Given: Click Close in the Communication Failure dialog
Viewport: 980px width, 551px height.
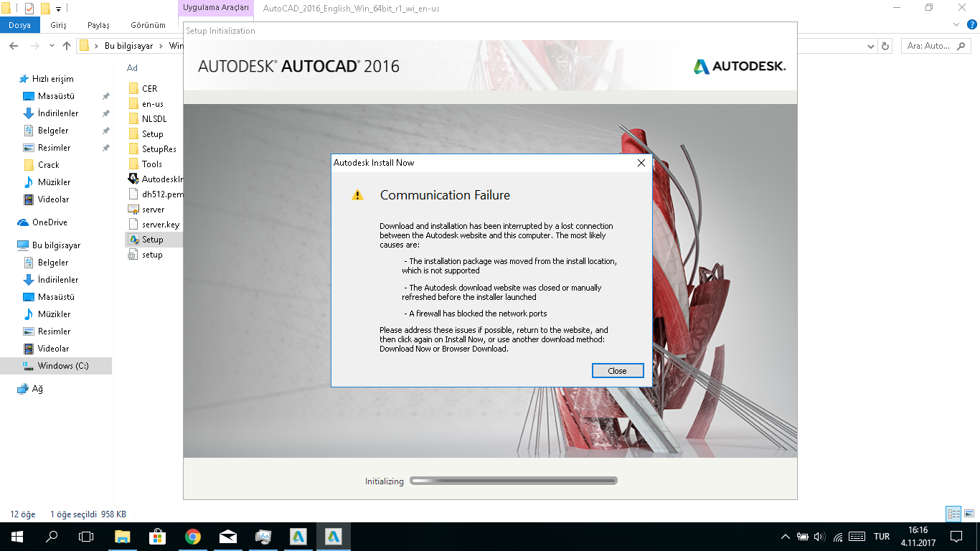Looking at the screenshot, I should coord(618,371).
